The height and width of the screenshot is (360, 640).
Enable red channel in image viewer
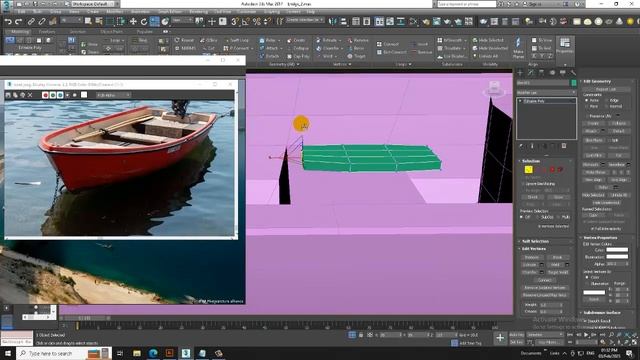click(45, 95)
